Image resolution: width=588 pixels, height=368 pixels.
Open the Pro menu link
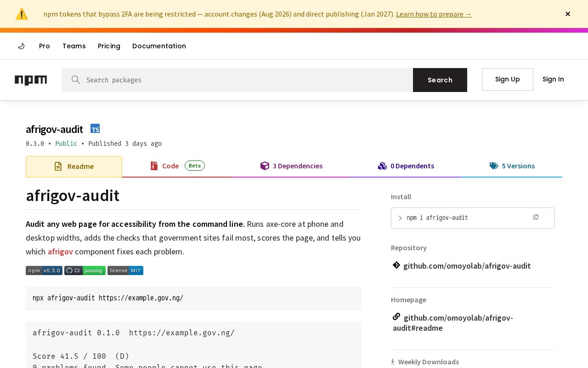click(45, 46)
